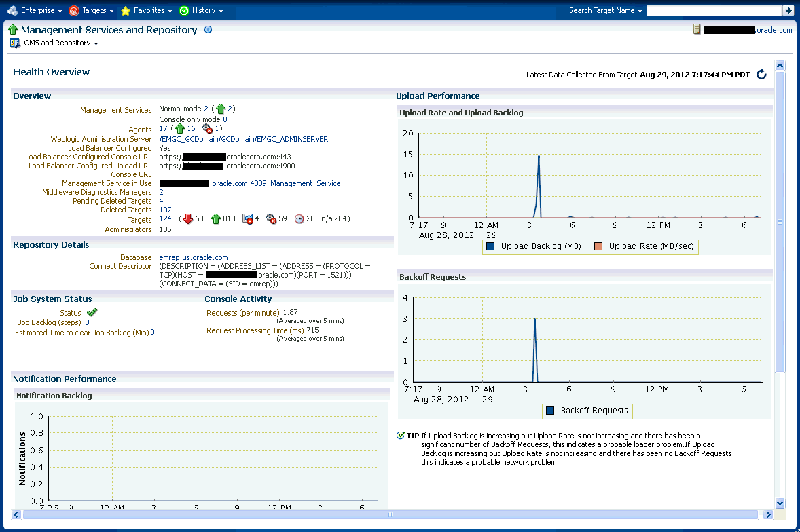Click Pending Deleted Targets count 4
This screenshot has height=532, width=800.
click(x=161, y=201)
